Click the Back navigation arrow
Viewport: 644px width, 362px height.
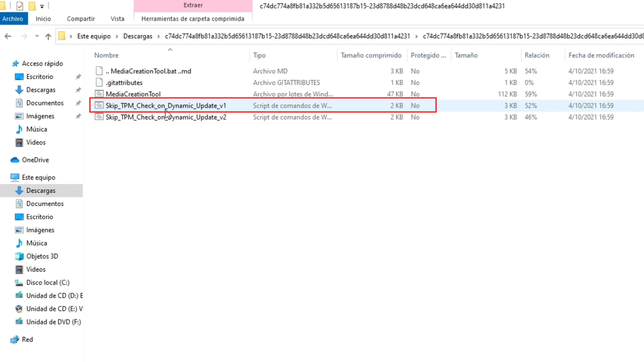pyautogui.click(x=8, y=36)
